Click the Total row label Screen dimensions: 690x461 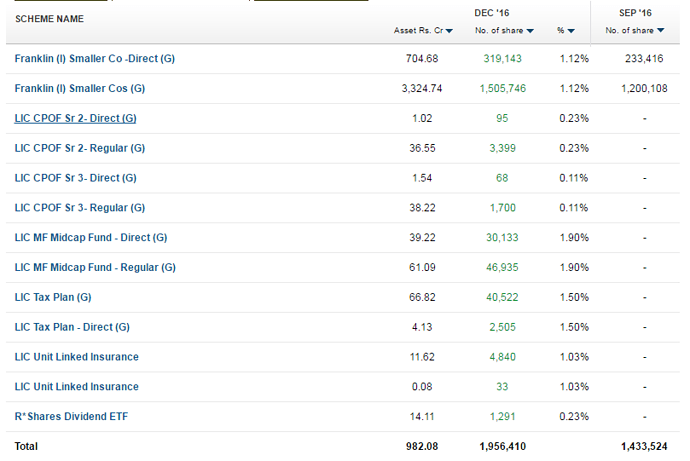point(26,446)
